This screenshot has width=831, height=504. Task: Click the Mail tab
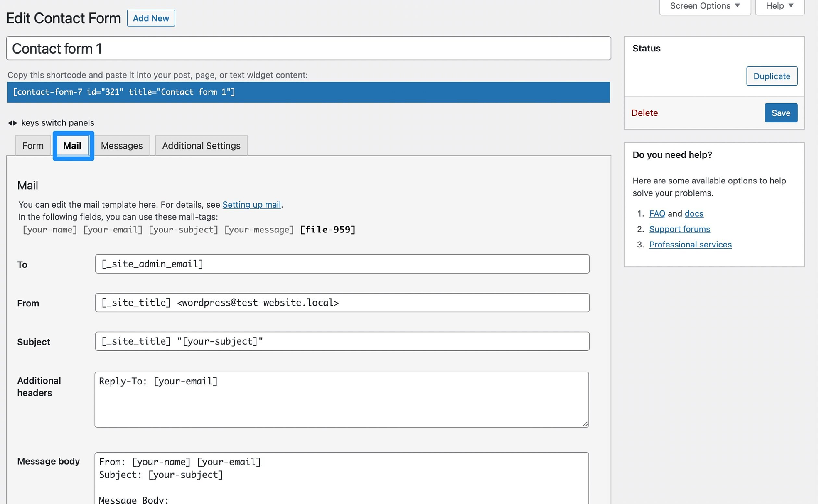(72, 145)
